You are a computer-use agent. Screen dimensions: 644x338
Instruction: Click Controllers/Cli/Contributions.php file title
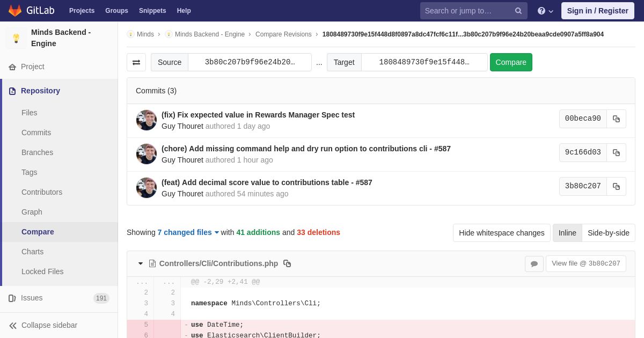coord(218,263)
